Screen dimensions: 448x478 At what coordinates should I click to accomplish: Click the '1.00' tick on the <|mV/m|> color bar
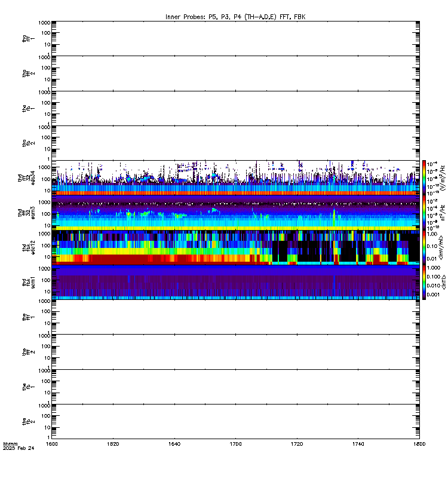tap(432, 234)
